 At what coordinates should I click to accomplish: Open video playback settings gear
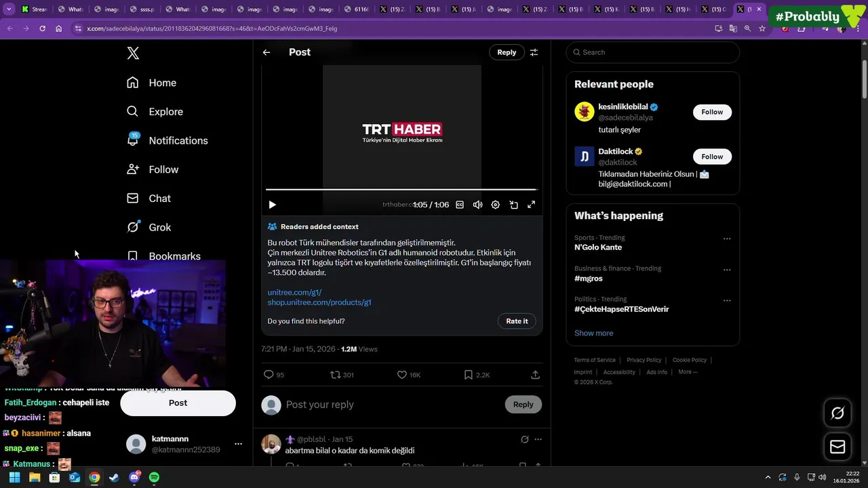tap(496, 205)
